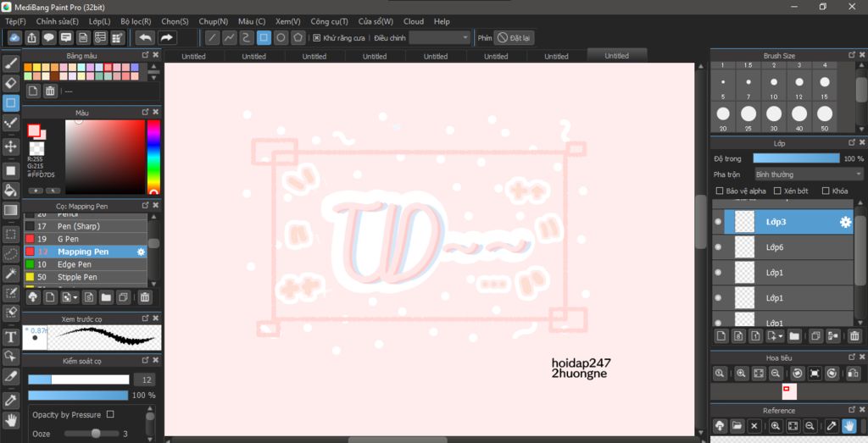Viewport: 868px width, 443px height.
Task: Select the Stipple Pen brush
Action: (86, 277)
